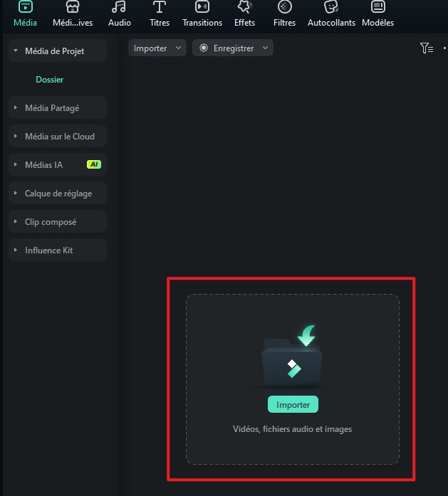Open the Filtres icon
This screenshot has height=496, width=448.
point(284,6)
